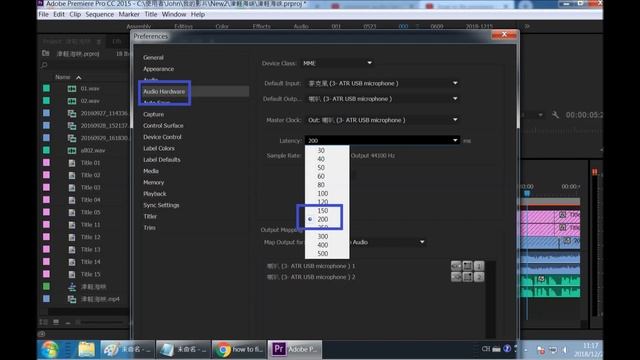Close the Preferences dialog
The height and width of the screenshot is (360, 640).
click(x=504, y=35)
